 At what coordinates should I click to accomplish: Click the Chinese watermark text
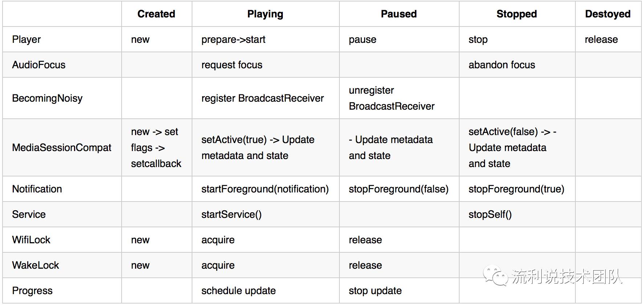click(567, 277)
